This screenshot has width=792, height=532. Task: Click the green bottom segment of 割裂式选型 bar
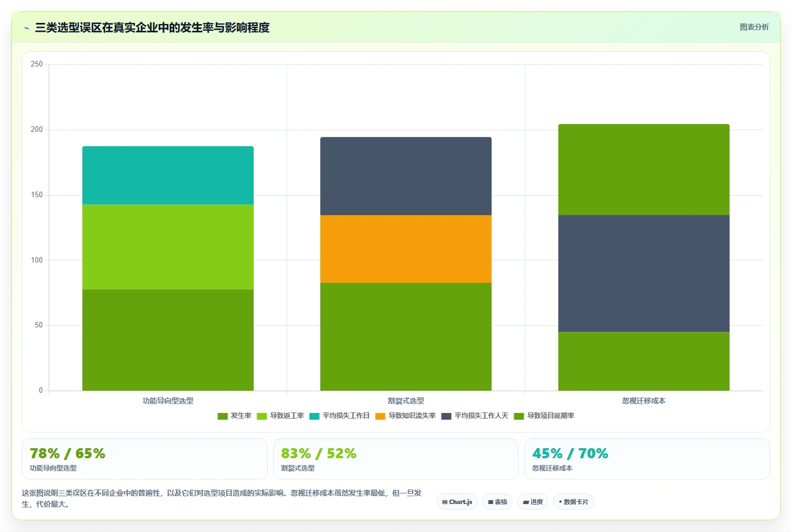coord(406,336)
